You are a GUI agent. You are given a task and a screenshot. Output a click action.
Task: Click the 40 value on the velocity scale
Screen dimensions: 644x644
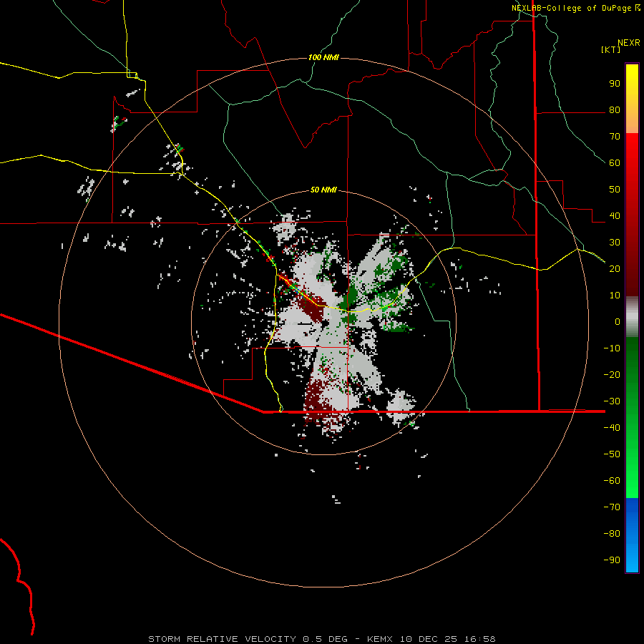click(615, 215)
